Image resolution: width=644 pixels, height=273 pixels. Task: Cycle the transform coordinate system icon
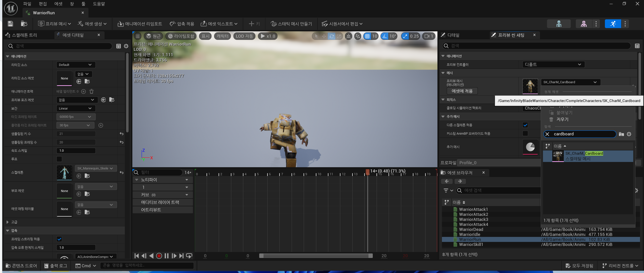click(x=348, y=36)
